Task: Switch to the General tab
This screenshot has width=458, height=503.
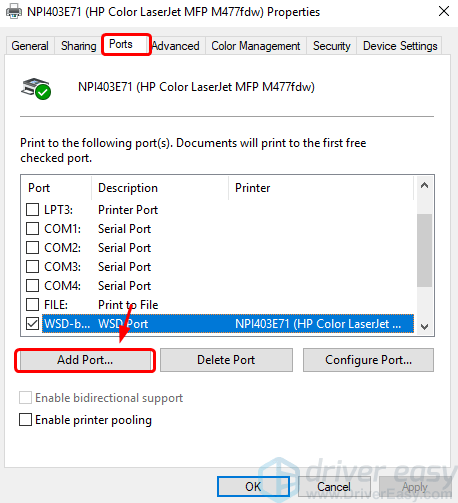Action: pyautogui.click(x=30, y=46)
